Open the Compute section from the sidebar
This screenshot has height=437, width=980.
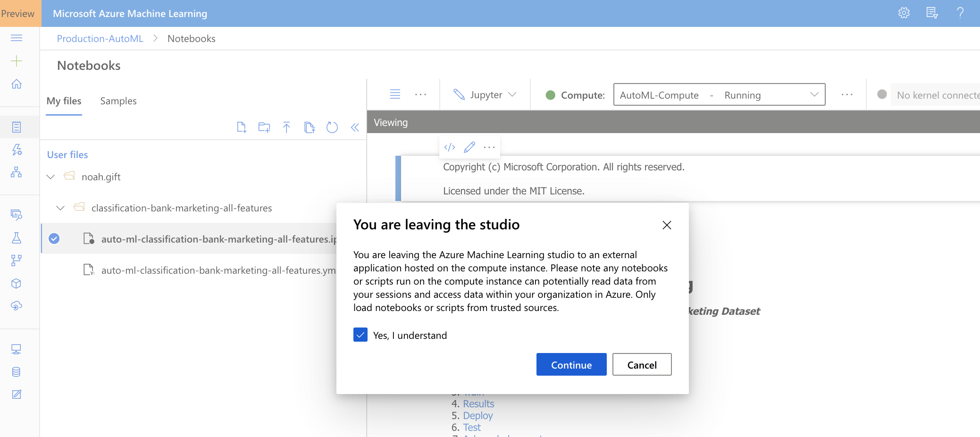tap(17, 349)
